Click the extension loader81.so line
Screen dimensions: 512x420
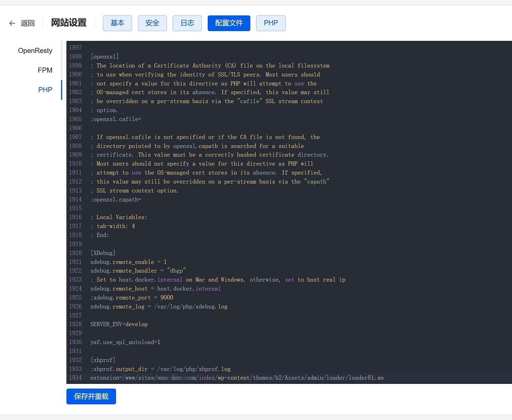tap(236, 378)
